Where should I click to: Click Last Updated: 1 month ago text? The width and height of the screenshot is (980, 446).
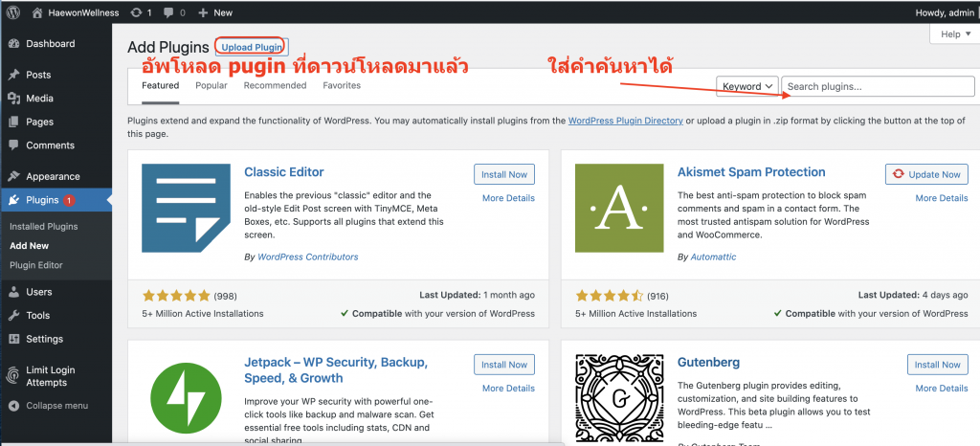(477, 295)
